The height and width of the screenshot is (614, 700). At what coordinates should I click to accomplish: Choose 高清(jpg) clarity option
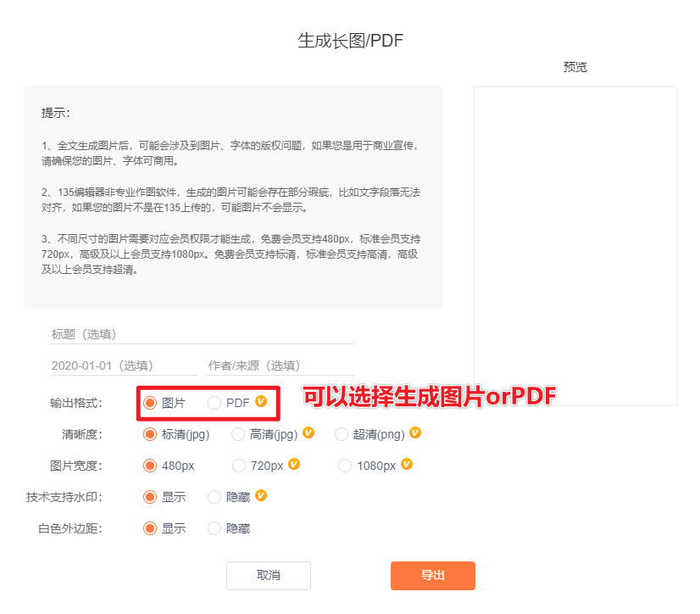(x=238, y=434)
